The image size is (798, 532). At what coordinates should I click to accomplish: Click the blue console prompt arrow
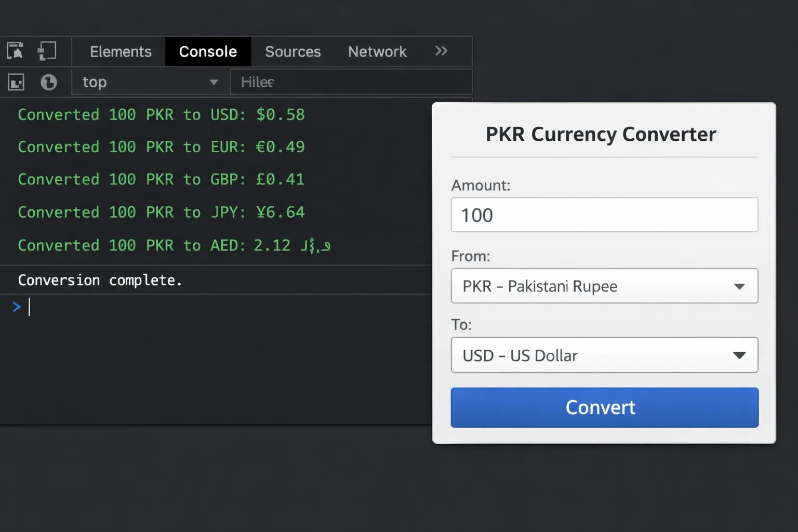point(17,307)
